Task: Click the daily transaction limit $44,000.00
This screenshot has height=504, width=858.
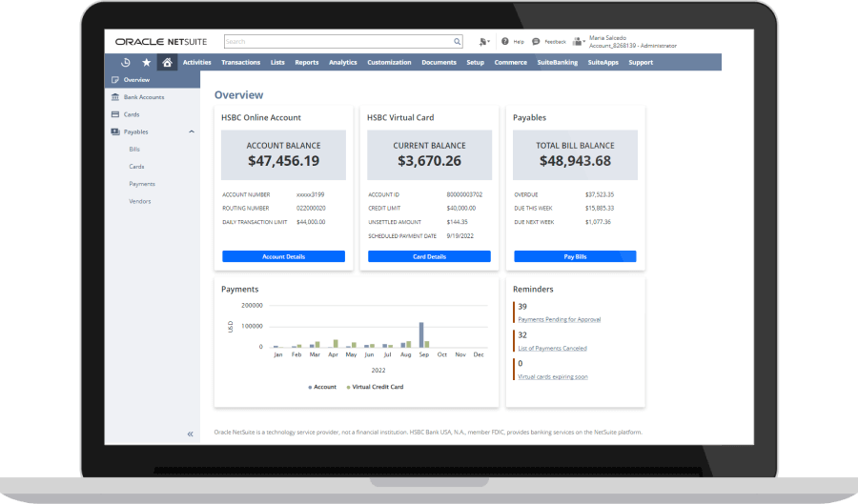Action: (311, 222)
